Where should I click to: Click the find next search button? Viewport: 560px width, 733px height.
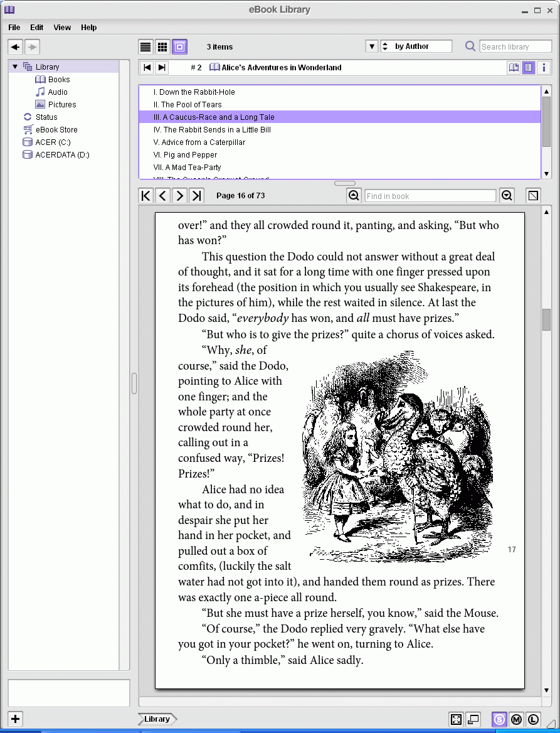click(x=507, y=195)
